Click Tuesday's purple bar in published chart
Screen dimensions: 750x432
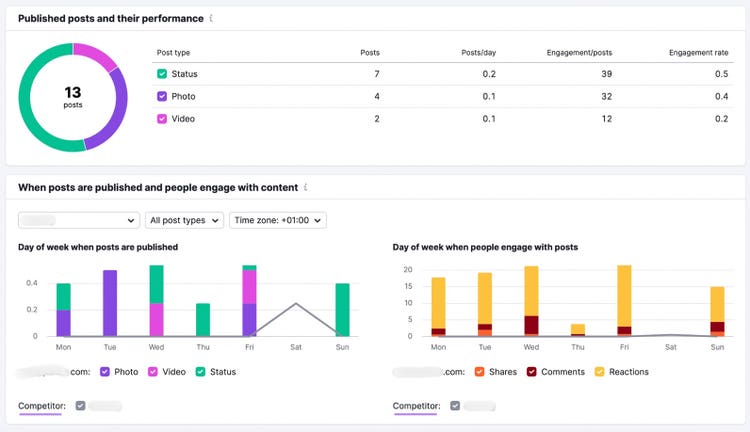(110, 303)
